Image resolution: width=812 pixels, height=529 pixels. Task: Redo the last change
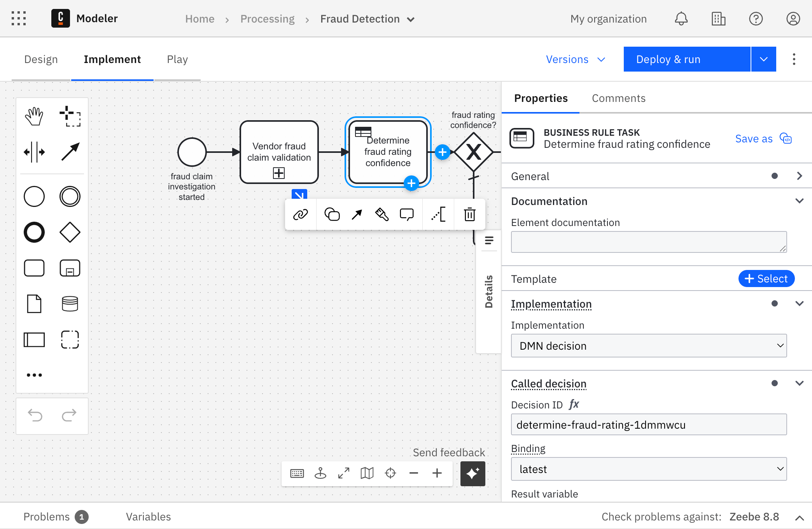point(69,415)
